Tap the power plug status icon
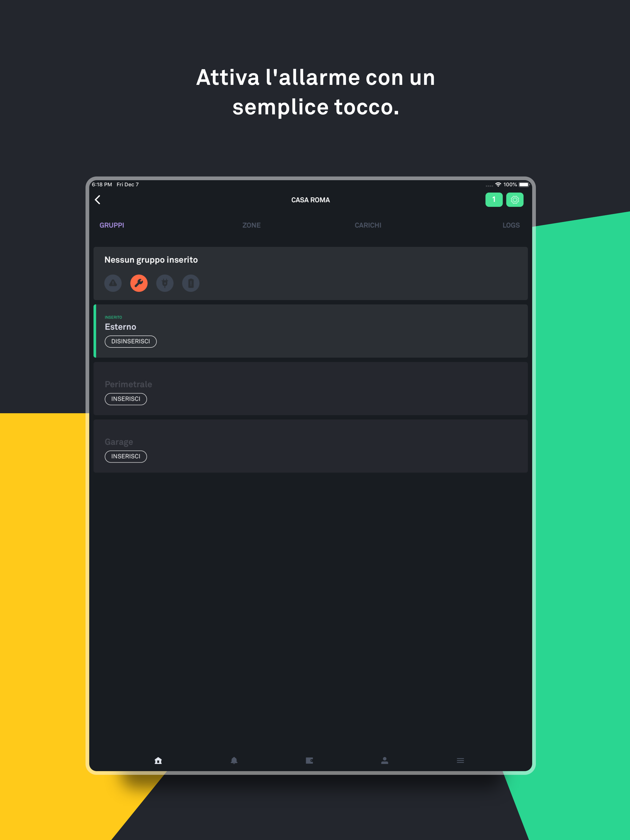This screenshot has width=630, height=840. tap(165, 283)
